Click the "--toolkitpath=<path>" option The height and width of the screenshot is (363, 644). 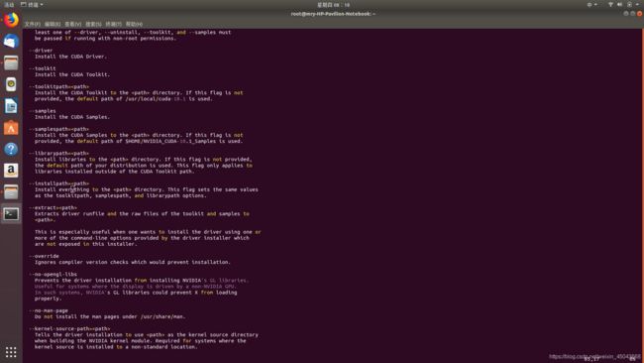pyautogui.click(x=58, y=86)
